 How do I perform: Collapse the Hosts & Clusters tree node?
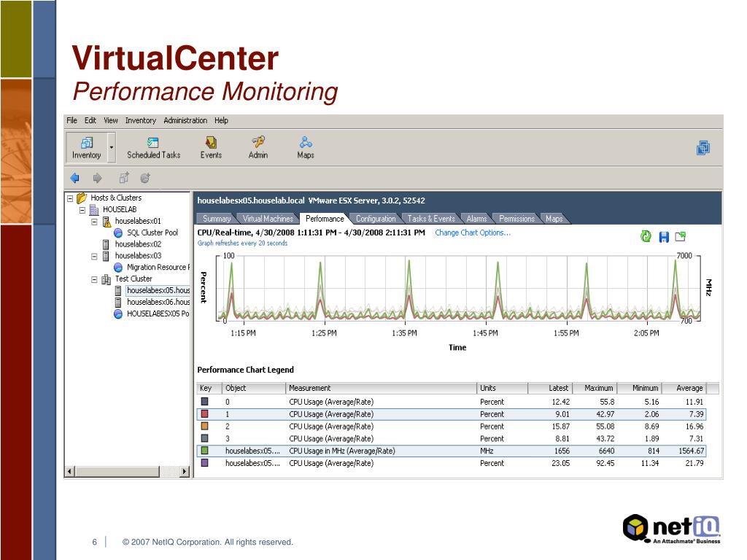(x=70, y=198)
